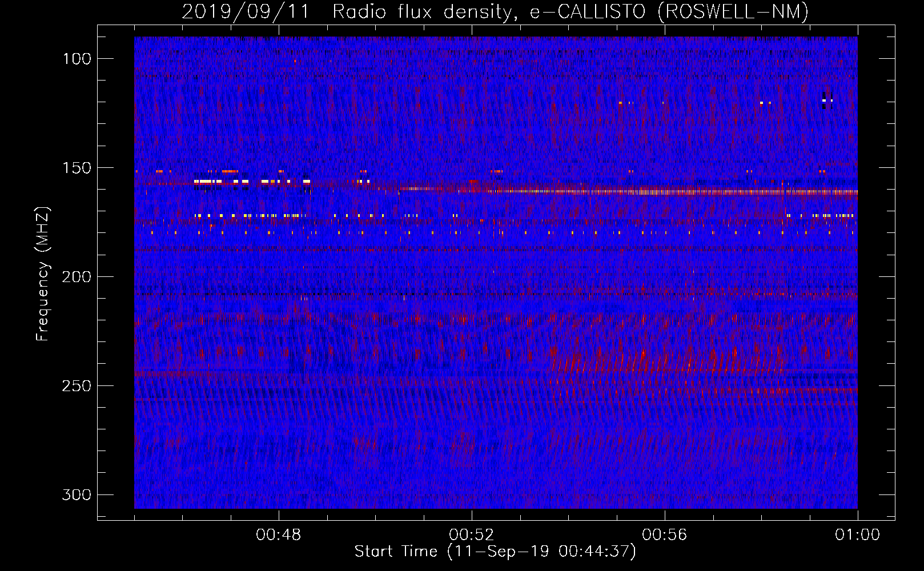
Task: Click the 00:48 time tick label
Action: click(x=279, y=535)
